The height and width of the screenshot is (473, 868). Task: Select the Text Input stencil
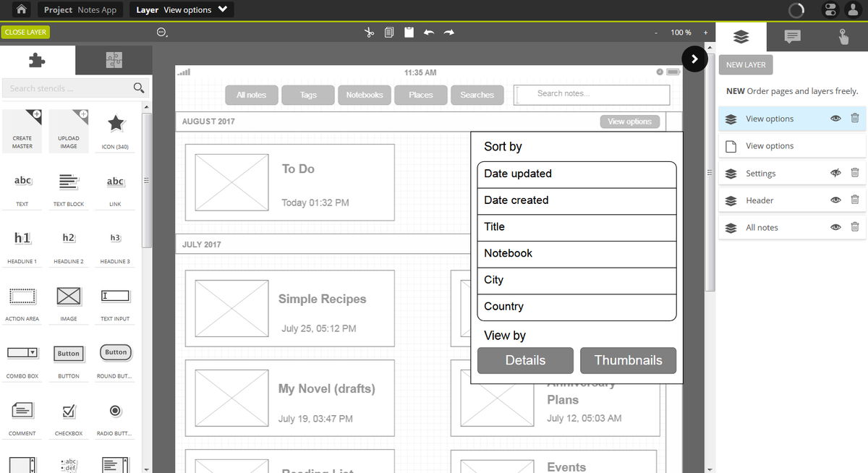pyautogui.click(x=115, y=302)
